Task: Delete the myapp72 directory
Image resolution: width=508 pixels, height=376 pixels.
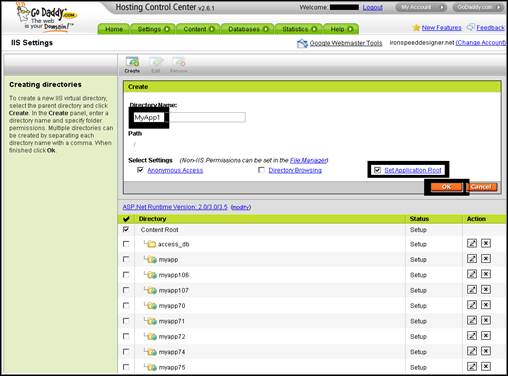Action: pos(486,336)
